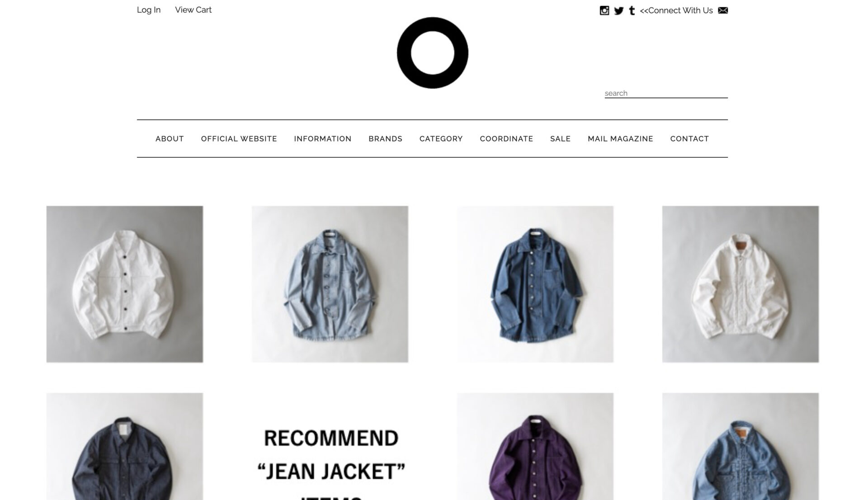The width and height of the screenshot is (868, 500).
Task: Open the Instagram icon link
Action: (604, 10)
